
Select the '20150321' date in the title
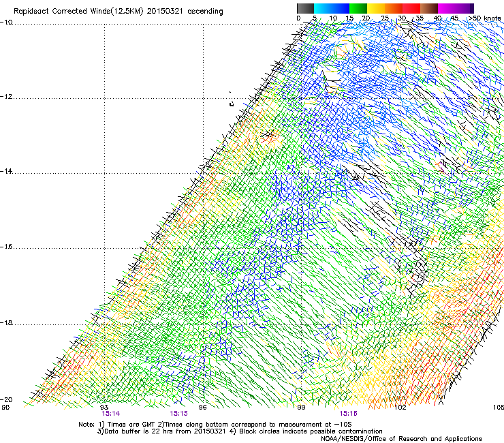[x=165, y=12]
